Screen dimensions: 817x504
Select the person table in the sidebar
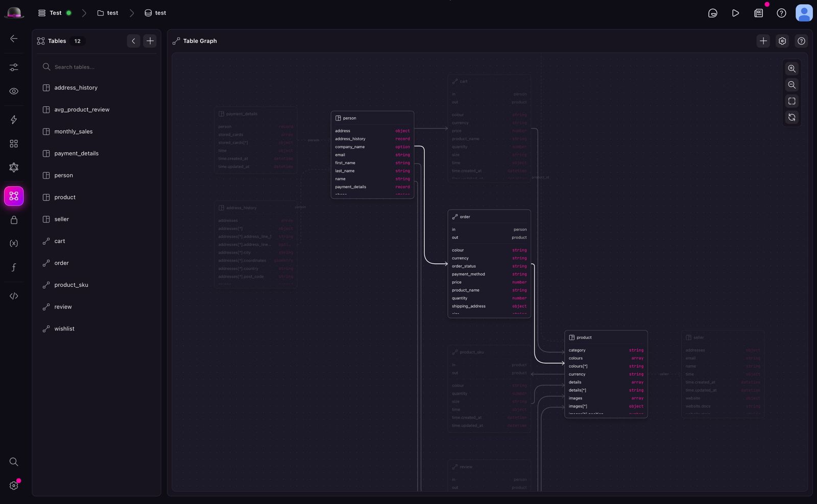[x=64, y=175]
